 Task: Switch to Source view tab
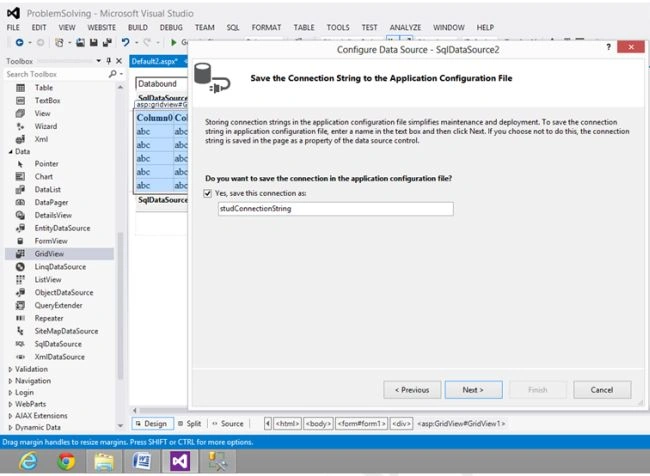point(228,424)
